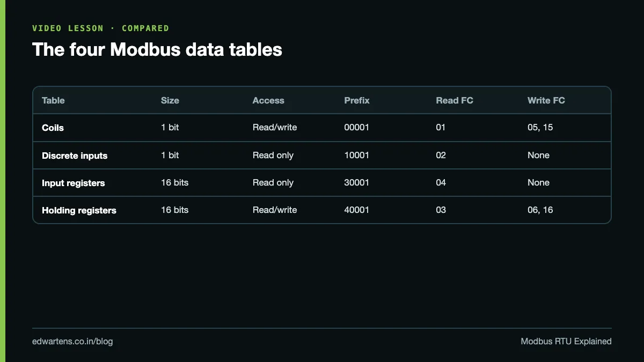
Task: Select the Size column header
Action: click(x=170, y=100)
